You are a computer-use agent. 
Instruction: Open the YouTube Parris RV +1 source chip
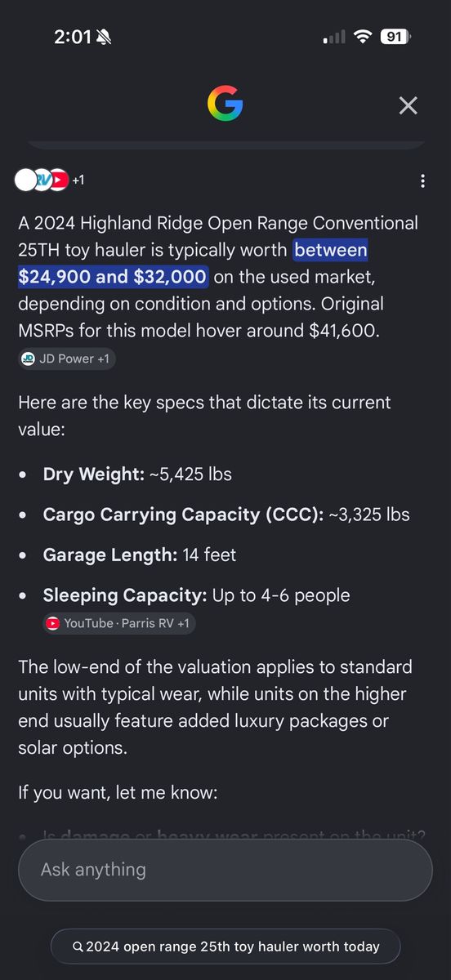point(119,623)
